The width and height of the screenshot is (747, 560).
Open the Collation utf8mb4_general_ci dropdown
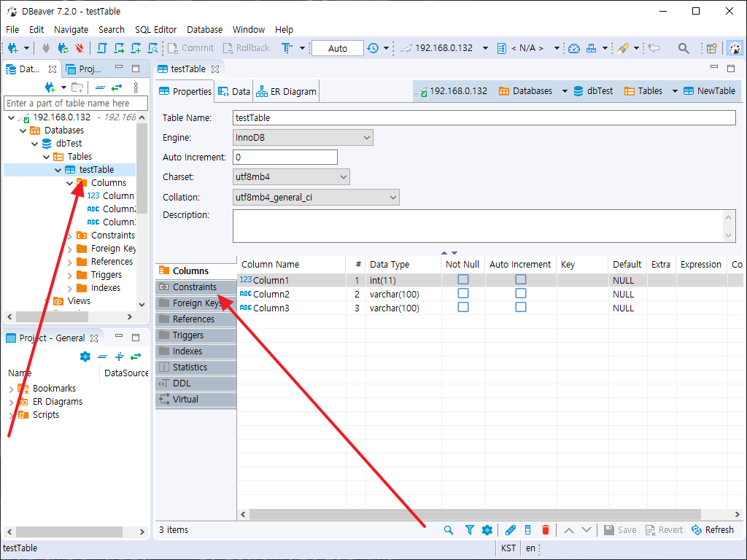tap(316, 197)
